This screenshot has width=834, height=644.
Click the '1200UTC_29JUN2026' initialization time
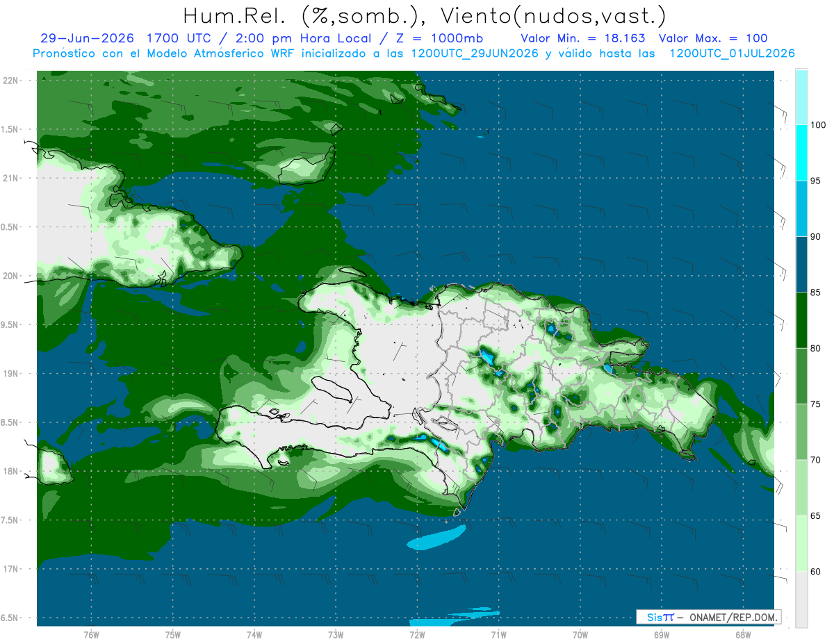475,53
